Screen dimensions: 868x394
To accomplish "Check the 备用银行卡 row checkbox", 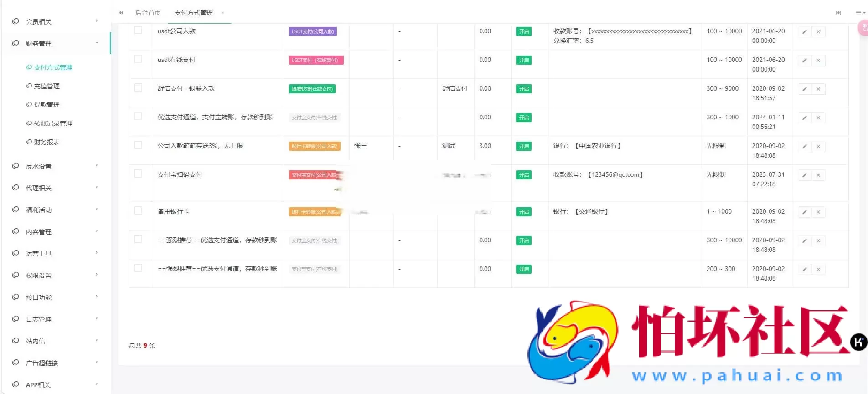I will [x=138, y=210].
